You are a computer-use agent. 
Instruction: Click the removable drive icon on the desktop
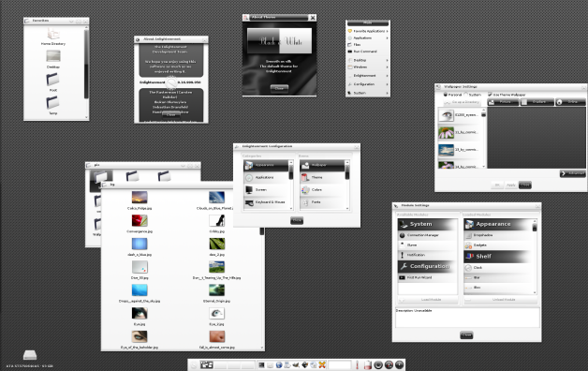[x=30, y=355]
